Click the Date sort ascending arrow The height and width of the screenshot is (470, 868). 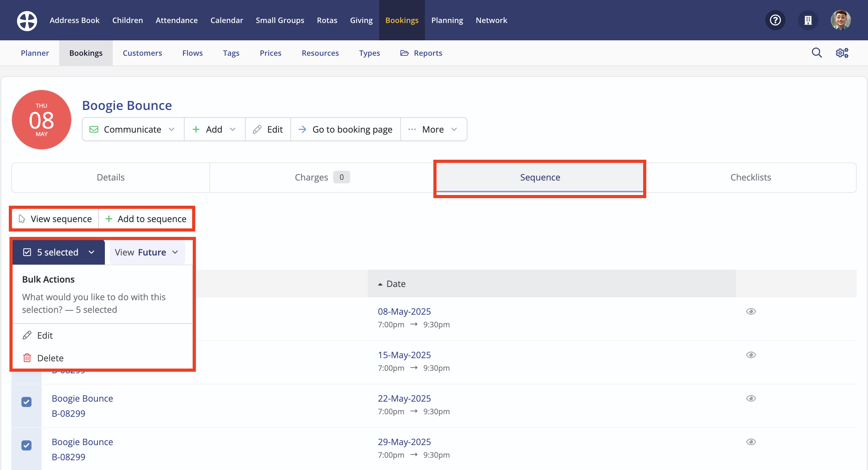(x=380, y=284)
